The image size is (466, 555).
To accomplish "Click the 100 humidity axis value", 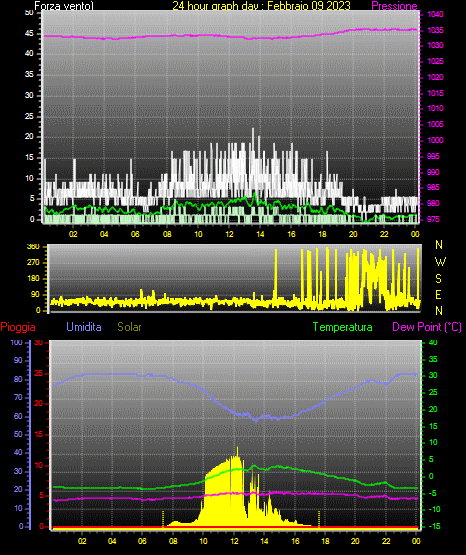I will click(16, 342).
